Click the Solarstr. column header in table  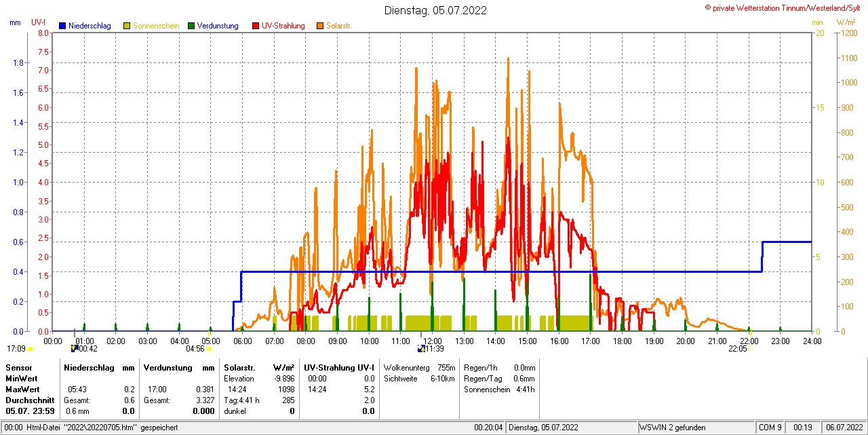pos(239,367)
